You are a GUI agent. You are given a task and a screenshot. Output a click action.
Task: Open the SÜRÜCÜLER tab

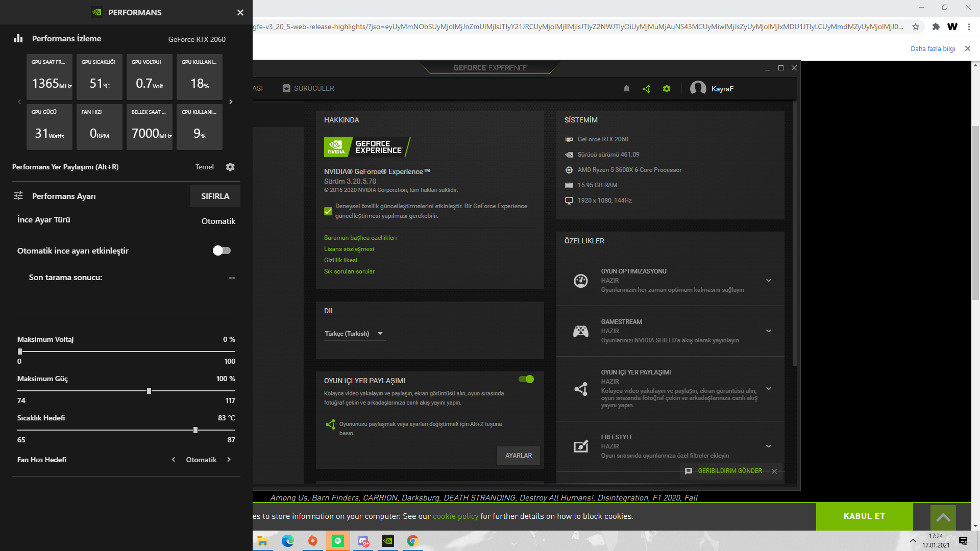pyautogui.click(x=308, y=88)
